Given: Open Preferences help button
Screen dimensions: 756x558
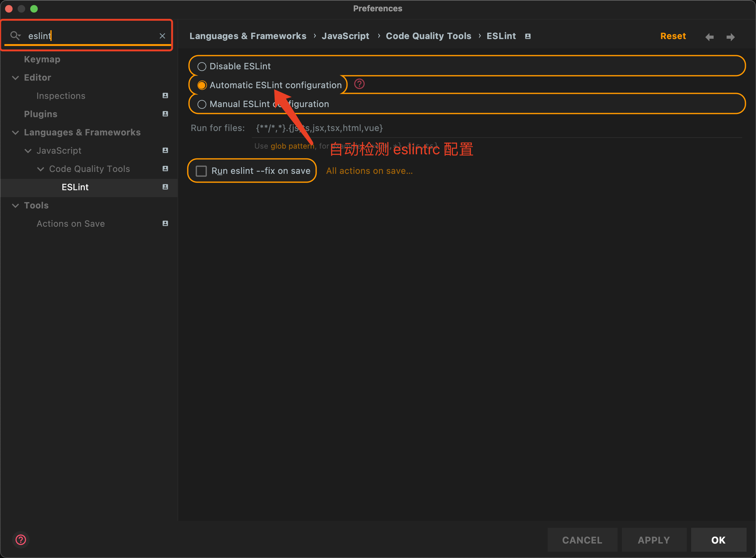Looking at the screenshot, I should click(x=21, y=540).
